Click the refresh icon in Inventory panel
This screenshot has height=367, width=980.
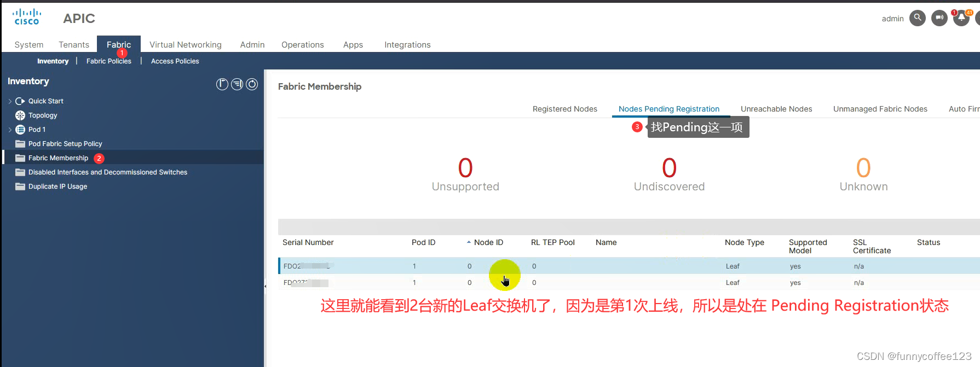tap(252, 84)
